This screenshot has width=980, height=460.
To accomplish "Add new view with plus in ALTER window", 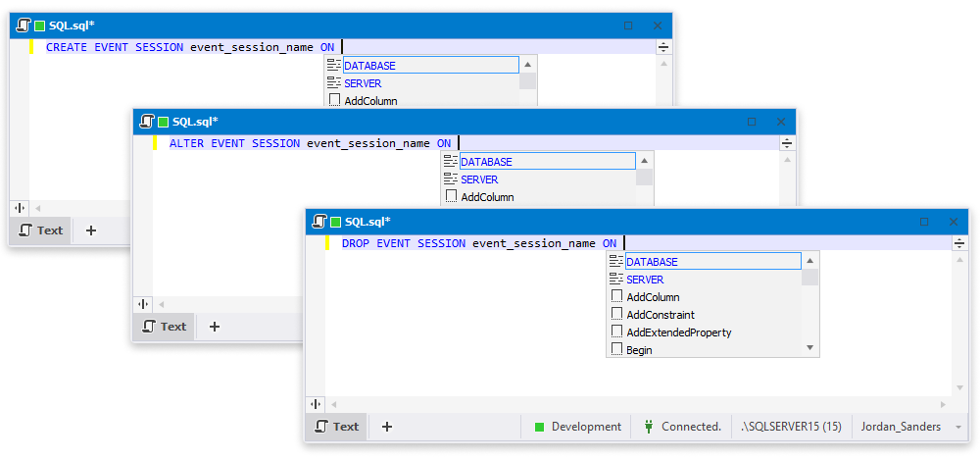I will [215, 326].
